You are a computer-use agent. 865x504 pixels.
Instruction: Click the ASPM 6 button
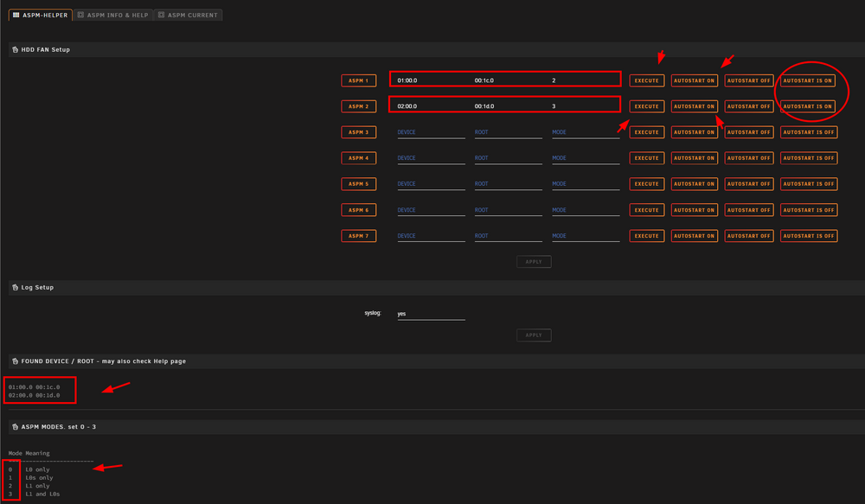[x=359, y=210]
